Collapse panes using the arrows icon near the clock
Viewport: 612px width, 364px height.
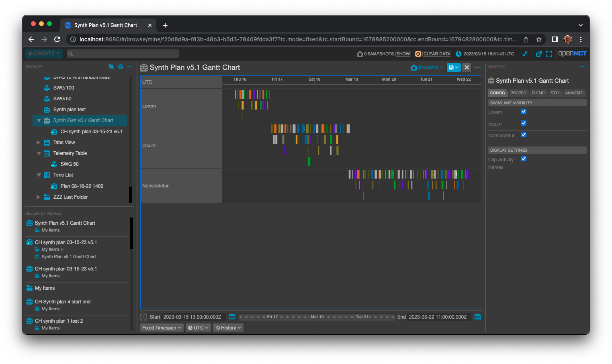pos(525,53)
